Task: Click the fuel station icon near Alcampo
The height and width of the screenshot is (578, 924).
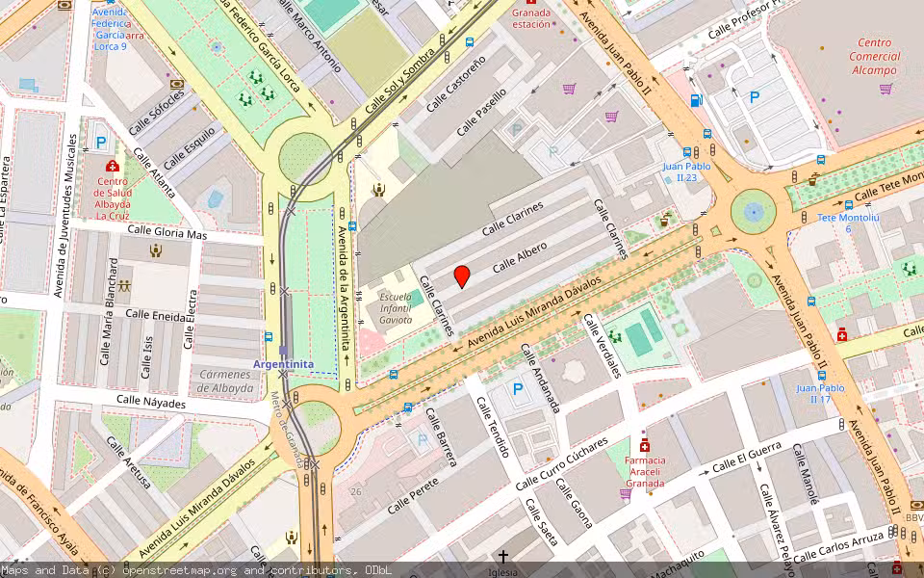Action: click(697, 100)
